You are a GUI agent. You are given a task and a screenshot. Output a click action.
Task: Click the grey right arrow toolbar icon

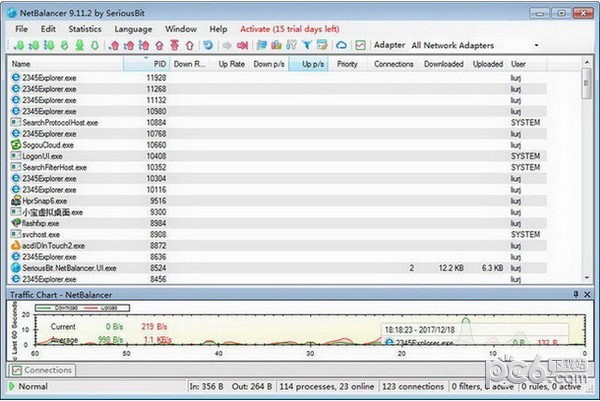pos(227,46)
